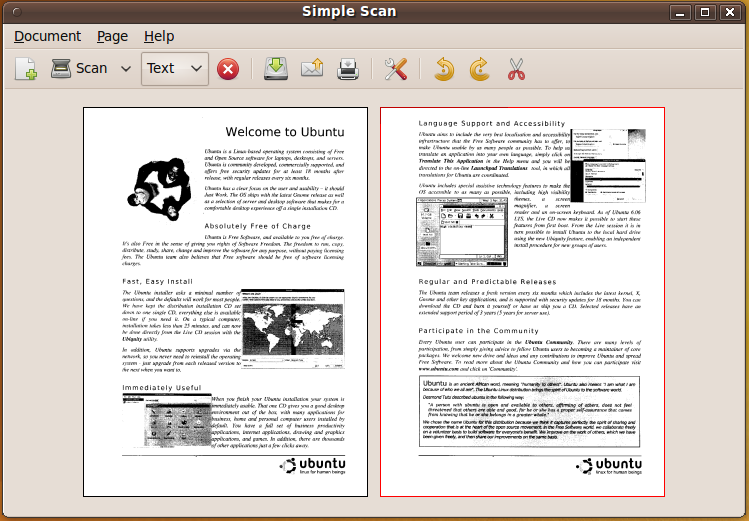Click the Scan button
749x521 pixels.
pos(79,69)
